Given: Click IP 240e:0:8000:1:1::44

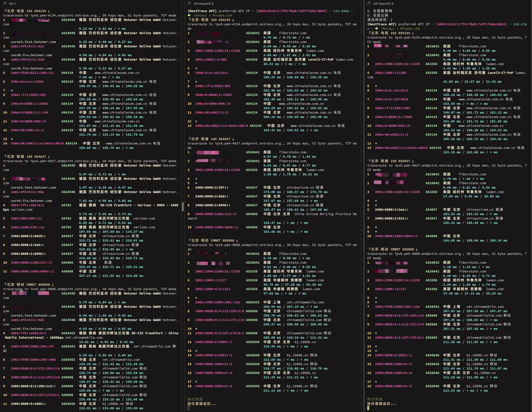Looking at the screenshot, I should point(29,113).
